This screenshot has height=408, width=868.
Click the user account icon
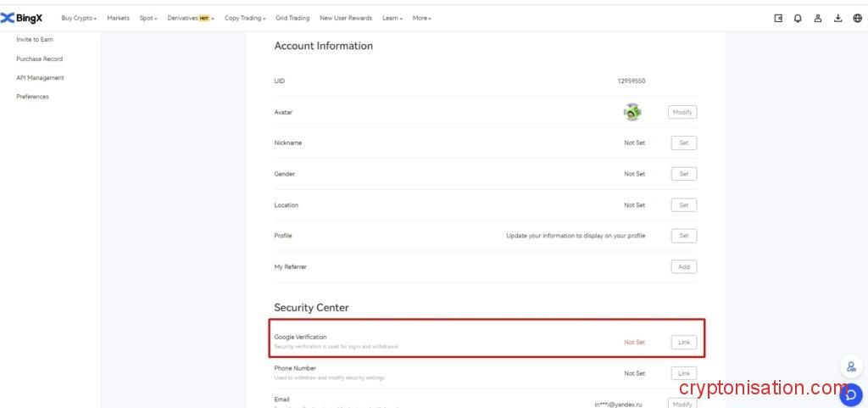click(818, 18)
